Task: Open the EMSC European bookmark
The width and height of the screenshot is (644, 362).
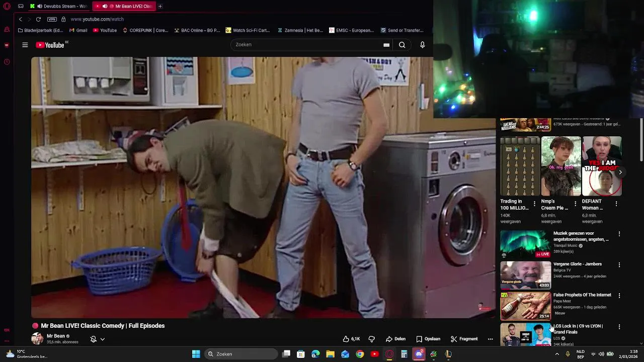Action: (352, 30)
